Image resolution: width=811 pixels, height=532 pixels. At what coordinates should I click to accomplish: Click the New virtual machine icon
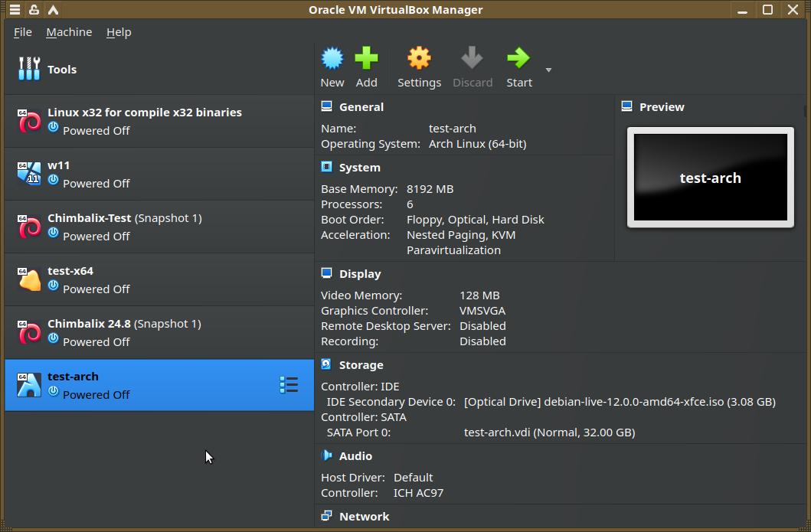(x=332, y=58)
